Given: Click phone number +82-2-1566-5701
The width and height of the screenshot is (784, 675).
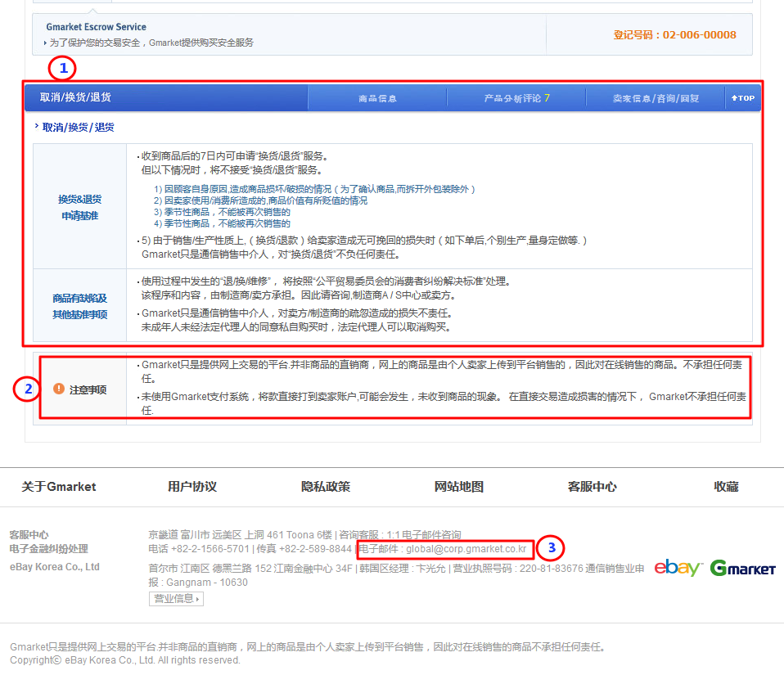Looking at the screenshot, I should [210, 549].
